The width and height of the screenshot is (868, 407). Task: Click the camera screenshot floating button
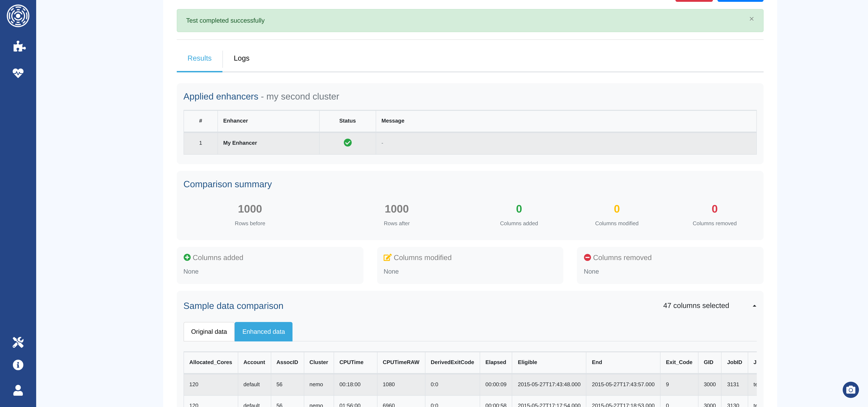click(x=850, y=390)
